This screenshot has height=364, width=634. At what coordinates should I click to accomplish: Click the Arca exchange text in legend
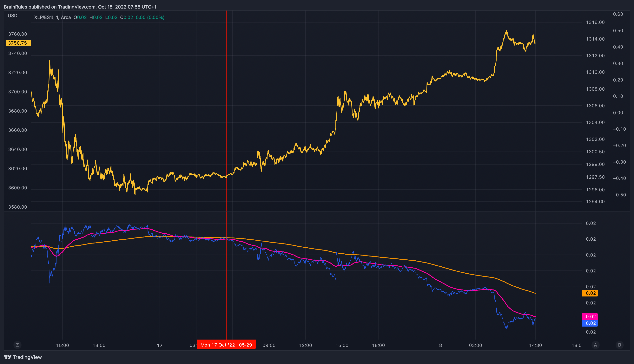tap(66, 17)
